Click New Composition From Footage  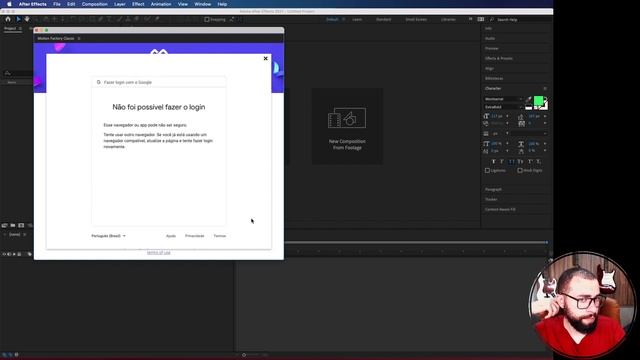[x=347, y=127]
